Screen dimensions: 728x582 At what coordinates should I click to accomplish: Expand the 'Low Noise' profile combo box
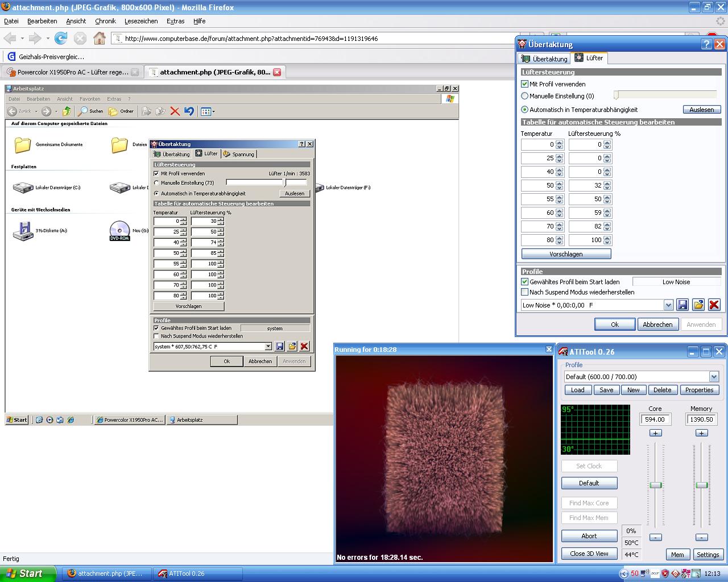[668, 305]
